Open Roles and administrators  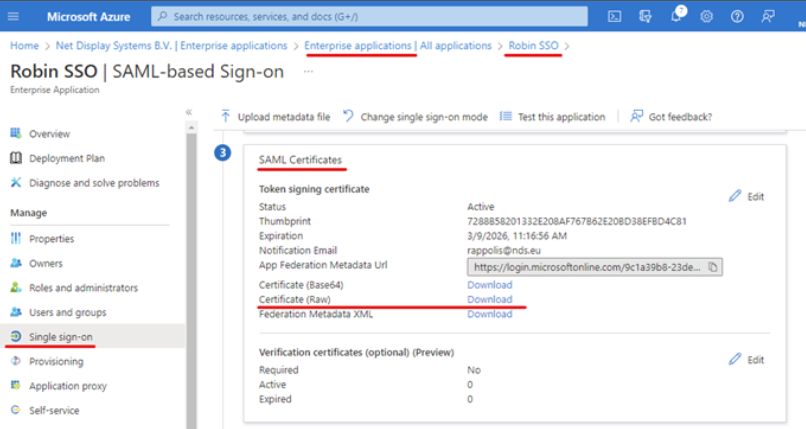click(83, 288)
